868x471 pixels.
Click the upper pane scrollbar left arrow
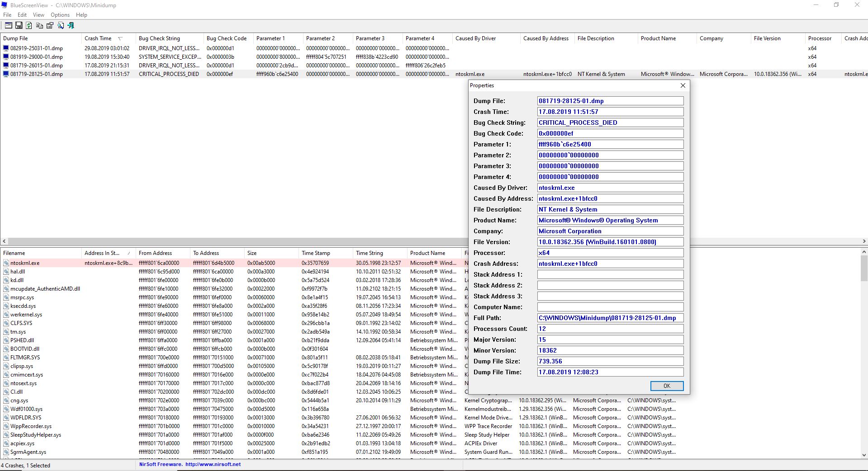pyautogui.click(x=4, y=241)
